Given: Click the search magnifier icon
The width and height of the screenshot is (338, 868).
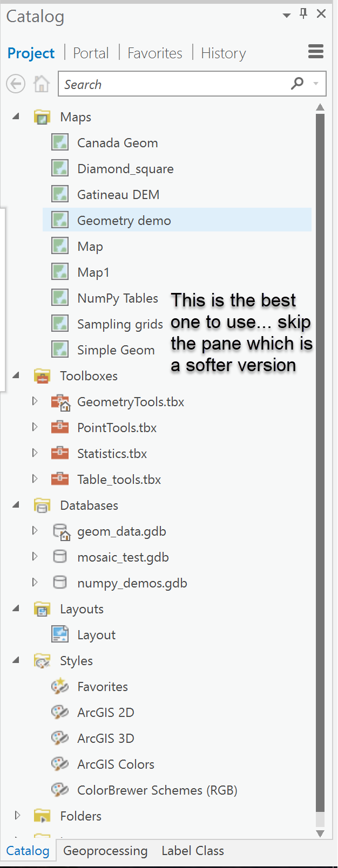Looking at the screenshot, I should (x=297, y=84).
